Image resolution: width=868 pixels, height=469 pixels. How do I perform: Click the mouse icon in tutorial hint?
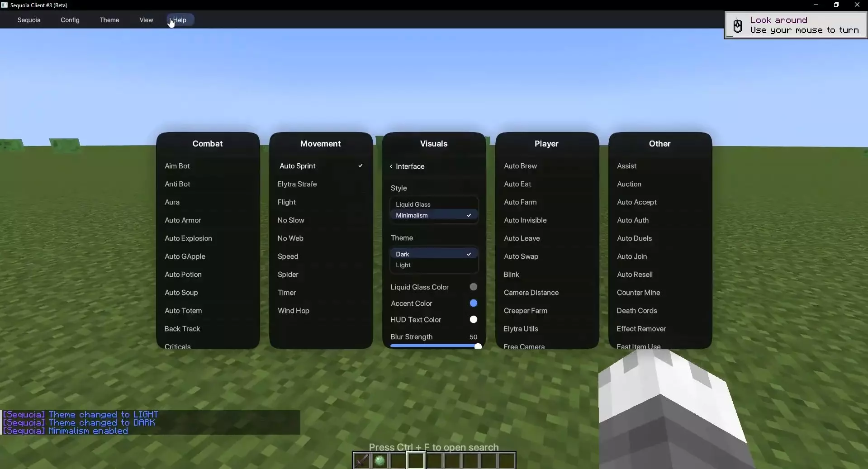pos(738,26)
